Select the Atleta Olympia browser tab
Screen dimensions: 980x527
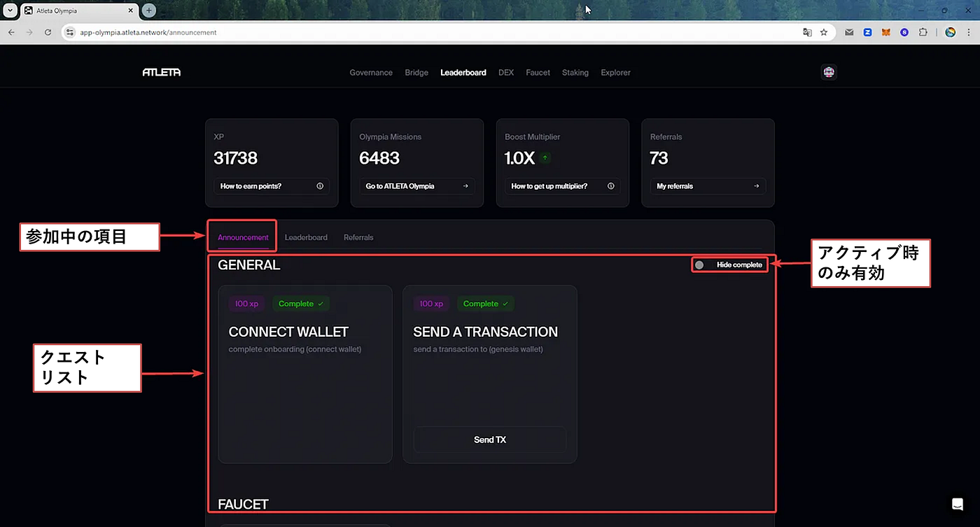point(78,10)
